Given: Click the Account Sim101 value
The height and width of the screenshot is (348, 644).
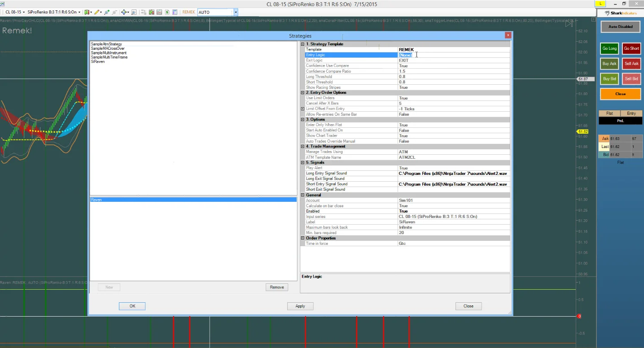Looking at the screenshot, I should tap(454, 200).
